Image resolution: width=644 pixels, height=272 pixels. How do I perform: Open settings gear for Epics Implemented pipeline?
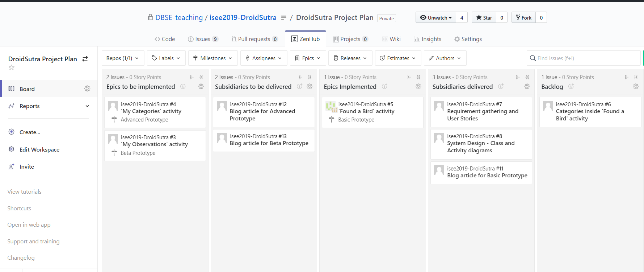[x=418, y=86]
